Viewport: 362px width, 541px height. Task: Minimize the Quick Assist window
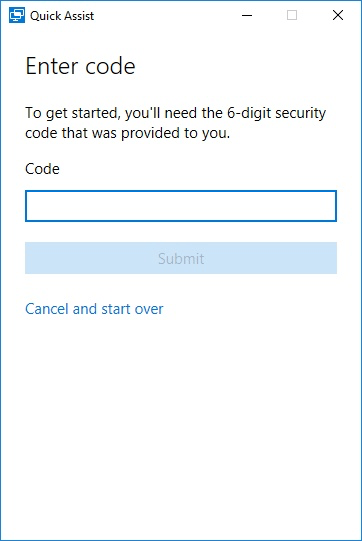pos(247,16)
